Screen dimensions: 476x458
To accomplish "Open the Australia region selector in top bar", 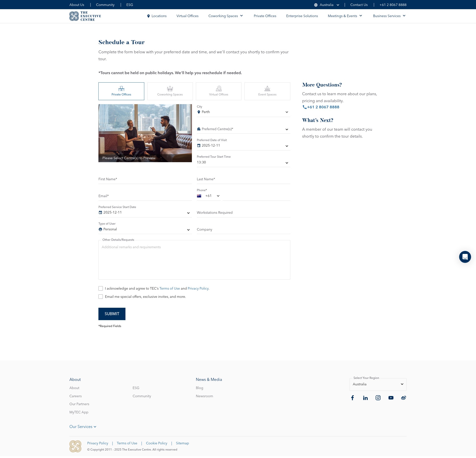I will click(x=327, y=5).
